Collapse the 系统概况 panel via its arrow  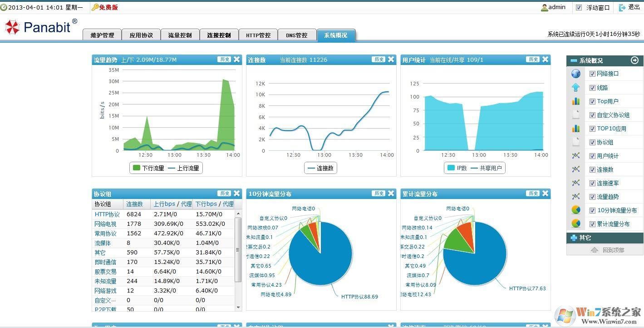[x=635, y=60]
